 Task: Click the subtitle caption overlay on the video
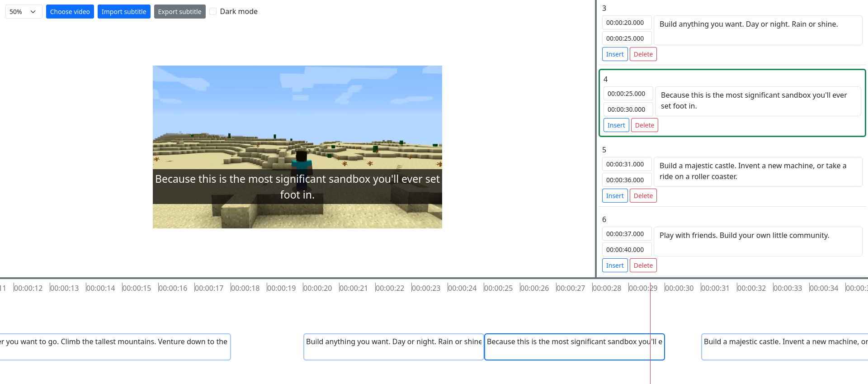click(x=297, y=187)
